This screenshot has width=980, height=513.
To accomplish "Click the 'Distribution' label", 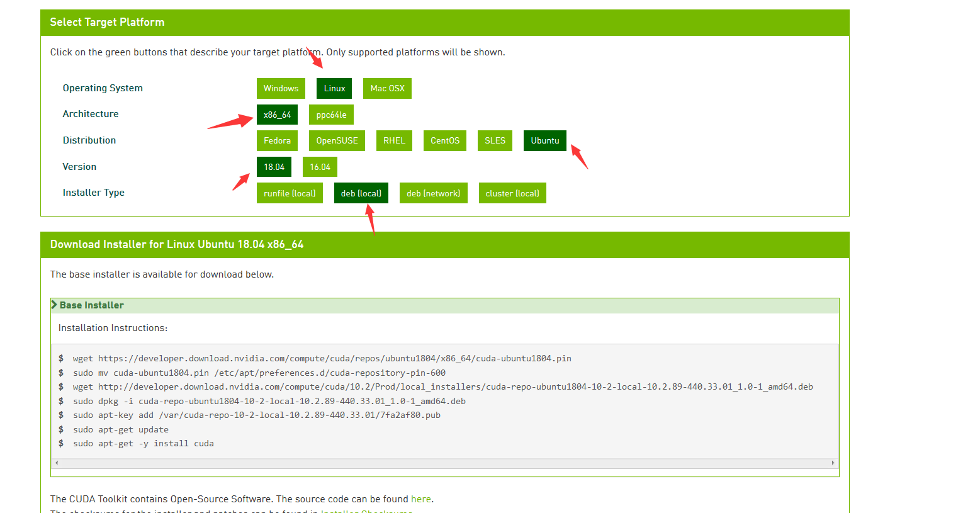I will [x=89, y=140].
